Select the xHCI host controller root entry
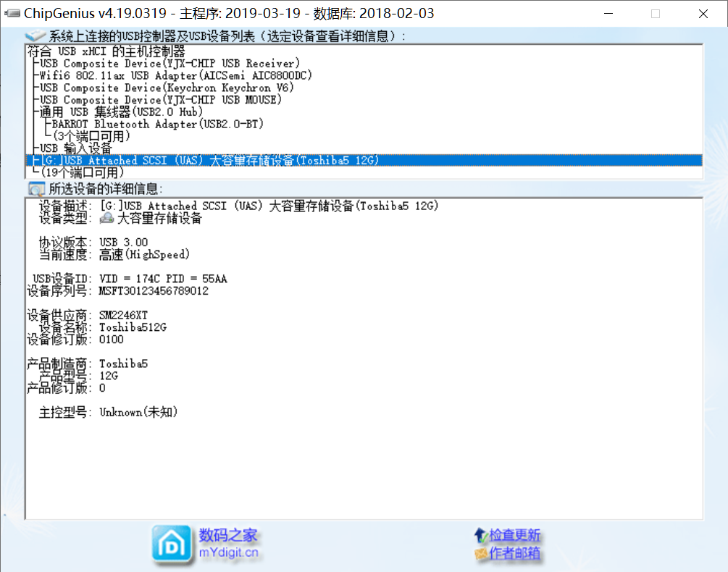Screen dimensions: 728x572 pos(106,52)
